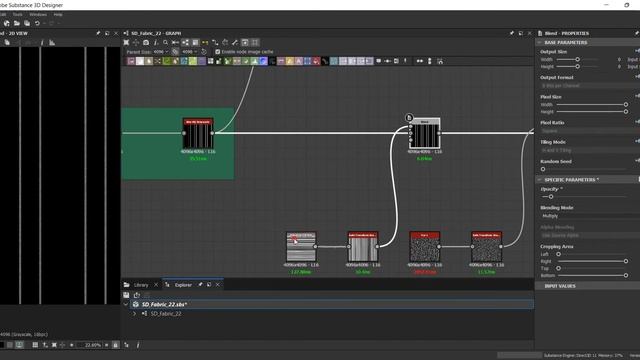This screenshot has height=360, width=640.
Task: Click the Open file folder icon
Action: click(x=17, y=24)
